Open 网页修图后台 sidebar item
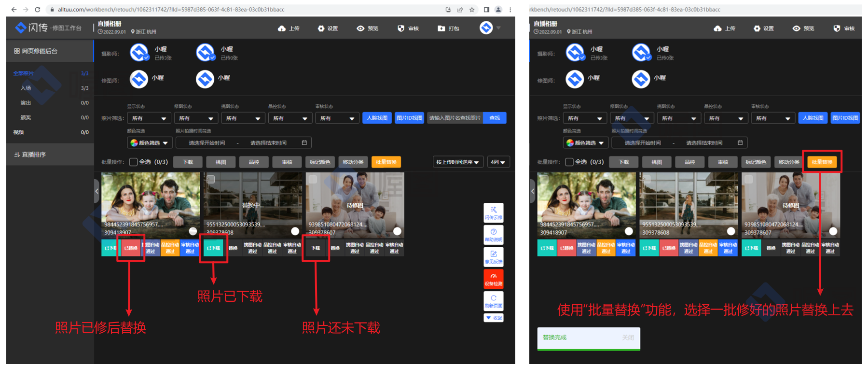This screenshot has height=367, width=868. coord(50,51)
